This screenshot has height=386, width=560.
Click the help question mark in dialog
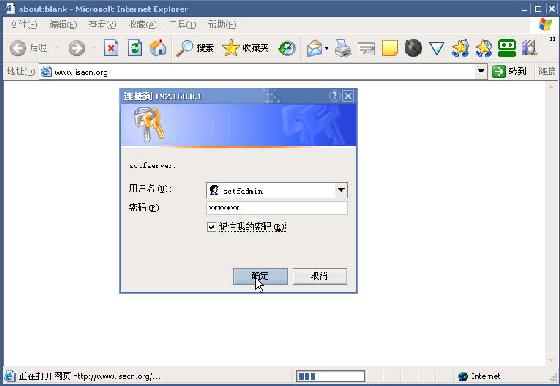click(334, 96)
